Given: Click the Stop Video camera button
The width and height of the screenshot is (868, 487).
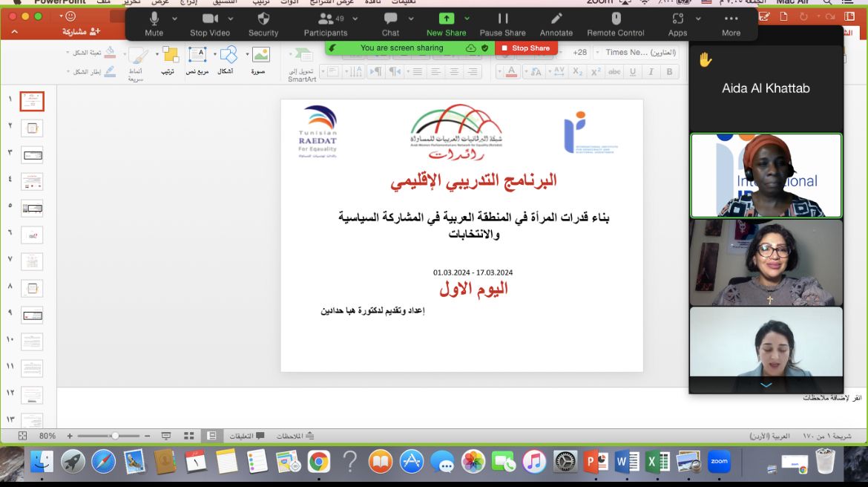Looking at the screenshot, I should coord(210,24).
